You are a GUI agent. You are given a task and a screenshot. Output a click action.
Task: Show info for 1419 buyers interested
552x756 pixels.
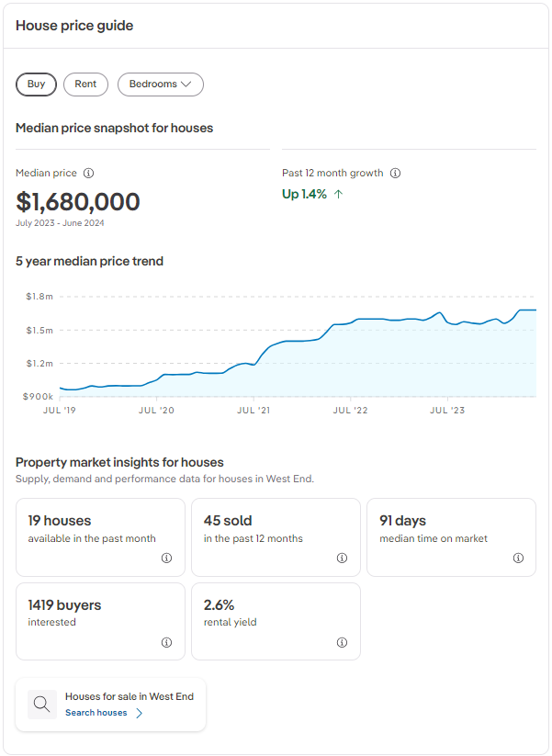(166, 642)
